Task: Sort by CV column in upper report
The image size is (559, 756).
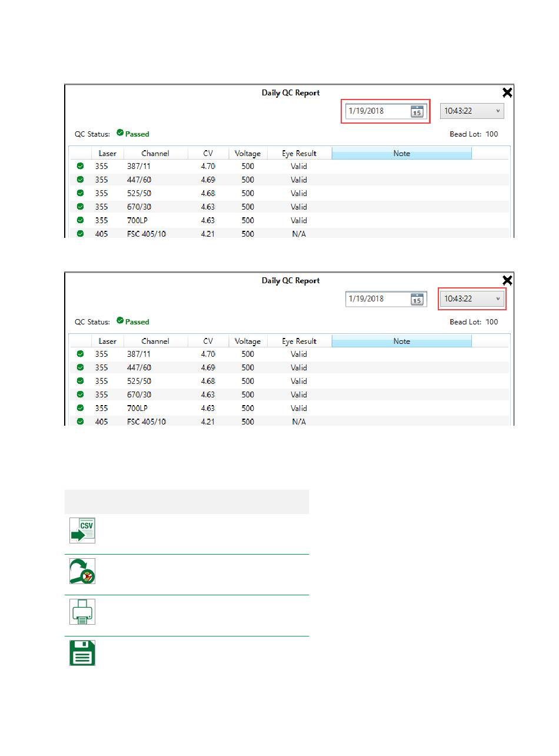Action: pyautogui.click(x=208, y=153)
